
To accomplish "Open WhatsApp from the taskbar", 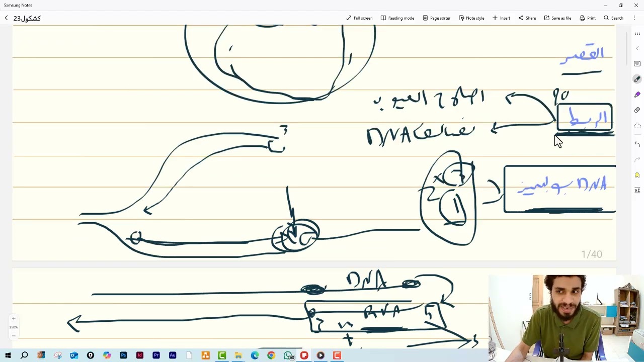I will (x=288, y=355).
